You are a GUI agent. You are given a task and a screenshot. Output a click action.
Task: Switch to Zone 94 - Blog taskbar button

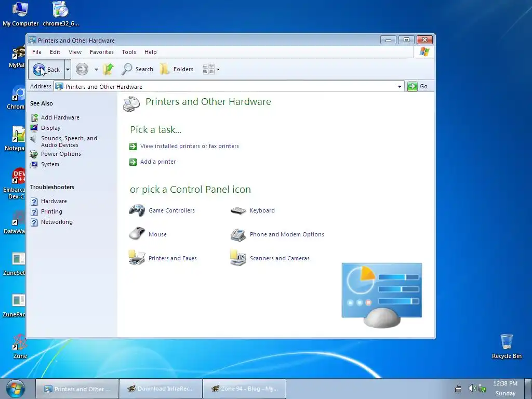[244, 389]
